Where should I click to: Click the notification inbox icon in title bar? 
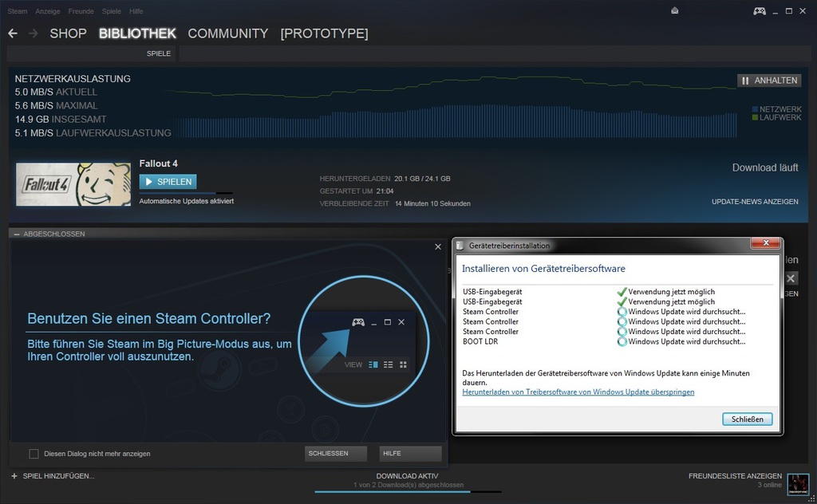point(675,10)
